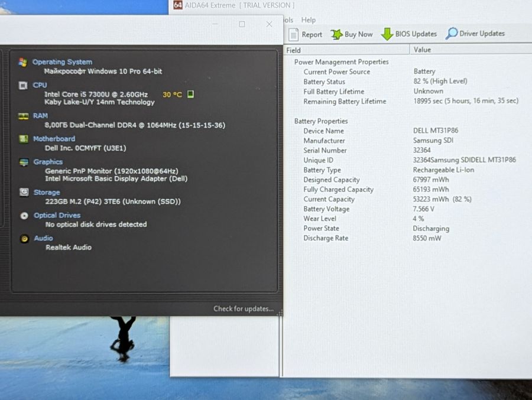Viewport: 532px width, 400px height.
Task: Select the Unique ID row
Action: point(407,160)
